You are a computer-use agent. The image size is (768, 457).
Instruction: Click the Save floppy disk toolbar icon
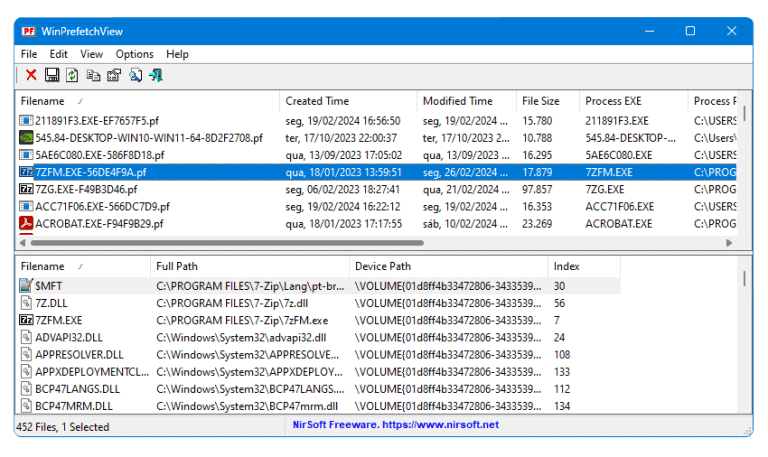coord(51,75)
